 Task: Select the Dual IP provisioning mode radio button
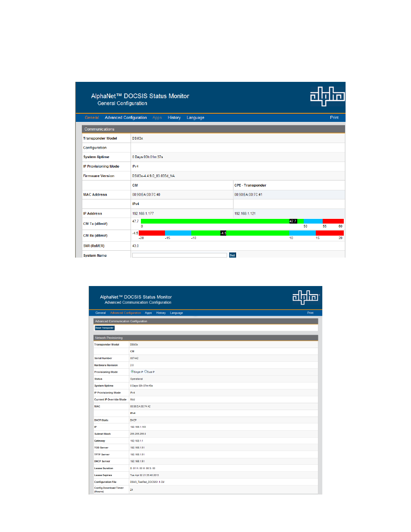click(146, 371)
